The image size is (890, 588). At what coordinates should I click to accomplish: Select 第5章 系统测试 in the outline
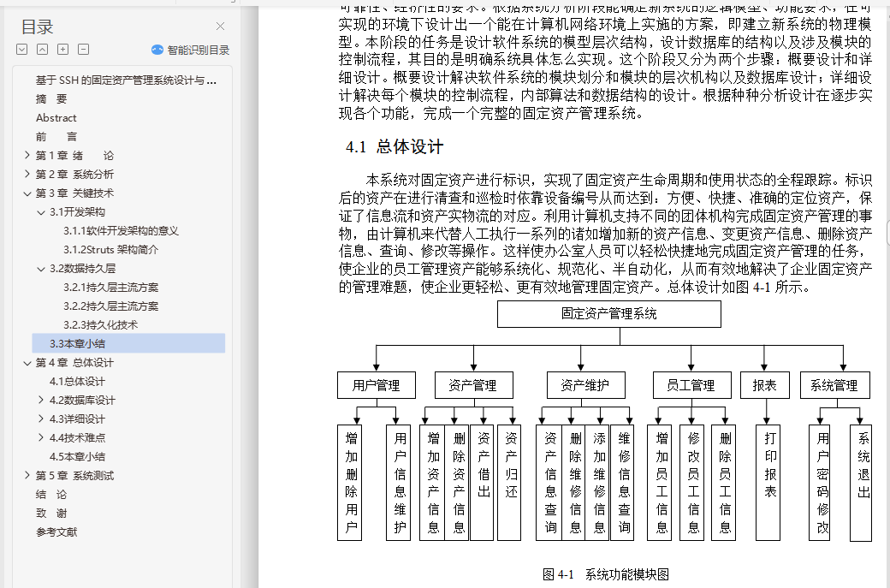click(74, 475)
